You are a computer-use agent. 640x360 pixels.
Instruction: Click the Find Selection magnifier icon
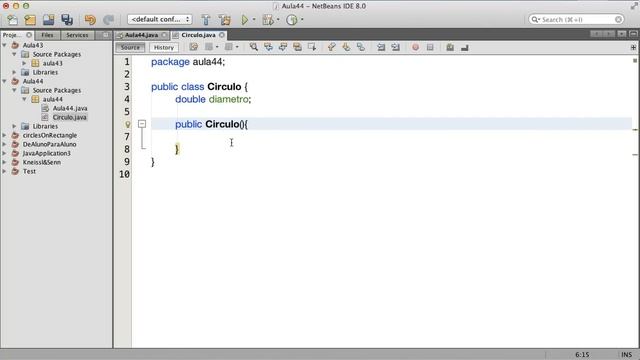(253, 47)
